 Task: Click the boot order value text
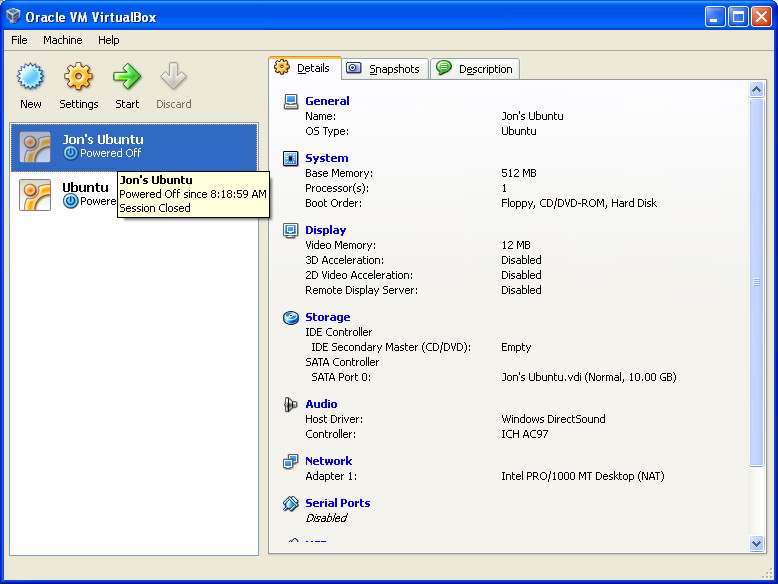[579, 203]
